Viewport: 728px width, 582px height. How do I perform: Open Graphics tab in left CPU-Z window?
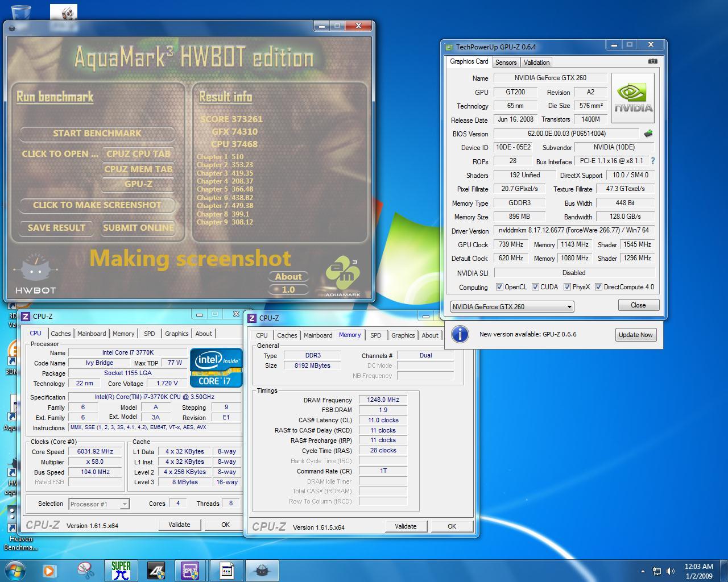(x=177, y=334)
